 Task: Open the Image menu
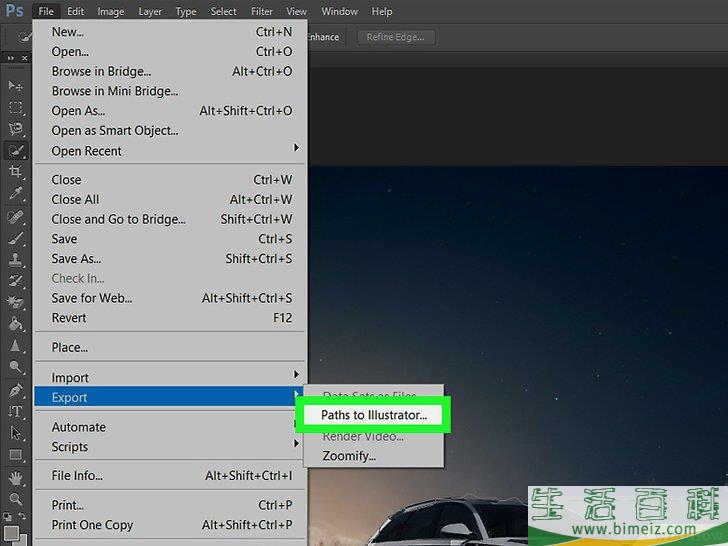[x=110, y=11]
